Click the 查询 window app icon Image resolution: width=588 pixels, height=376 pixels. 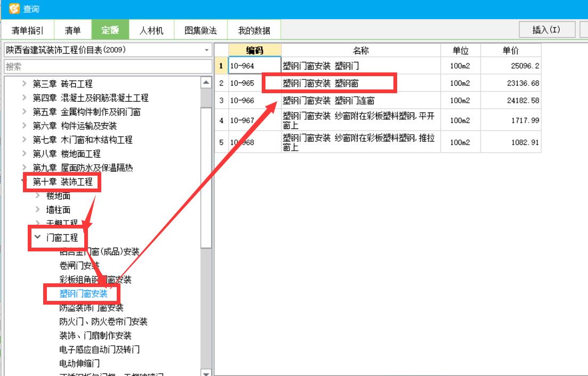pyautogui.click(x=14, y=8)
